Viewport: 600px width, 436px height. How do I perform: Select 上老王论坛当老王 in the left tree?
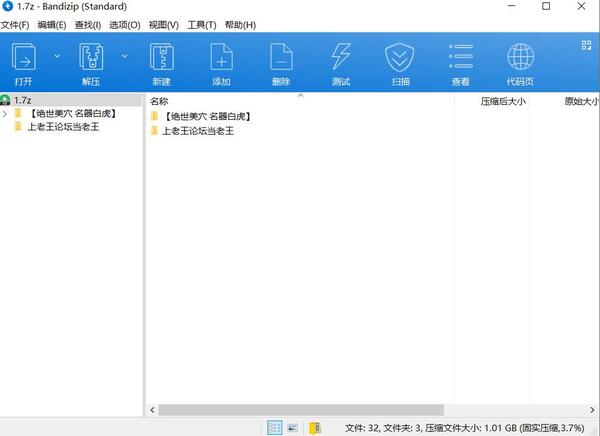click(x=64, y=127)
